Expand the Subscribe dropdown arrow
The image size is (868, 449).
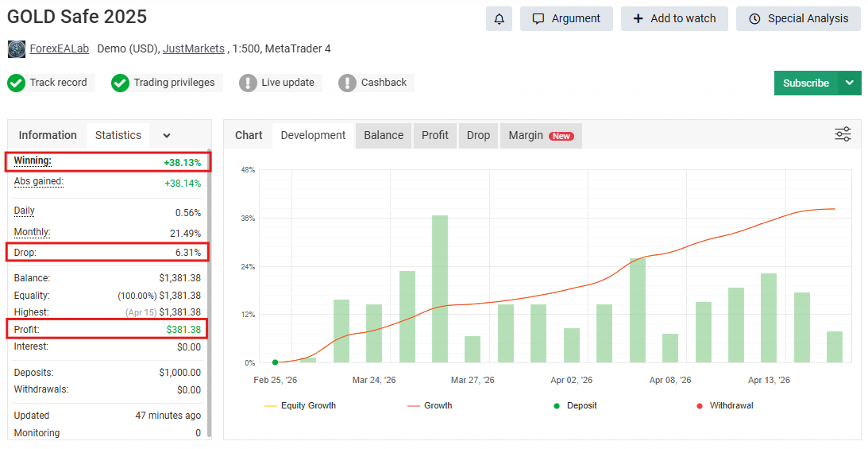pyautogui.click(x=850, y=83)
